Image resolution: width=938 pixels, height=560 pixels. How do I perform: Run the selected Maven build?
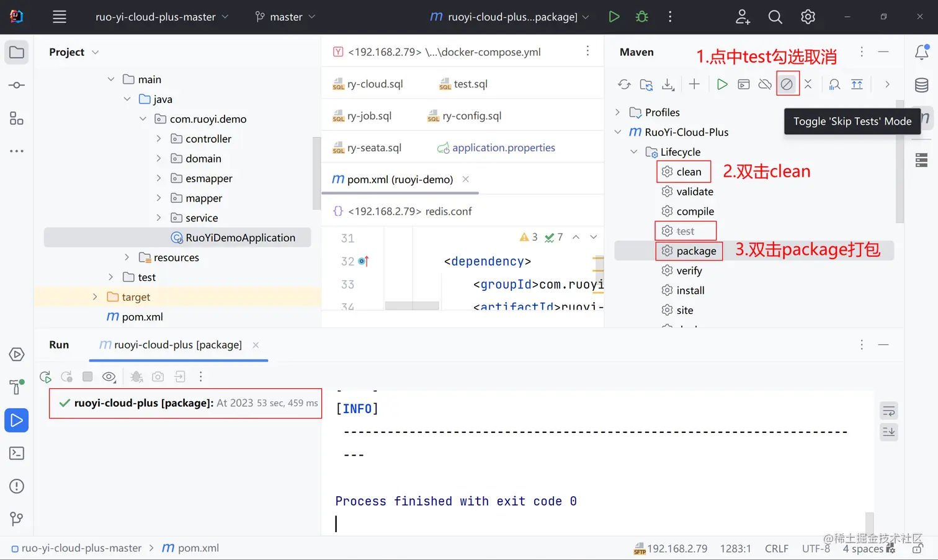[x=721, y=84]
